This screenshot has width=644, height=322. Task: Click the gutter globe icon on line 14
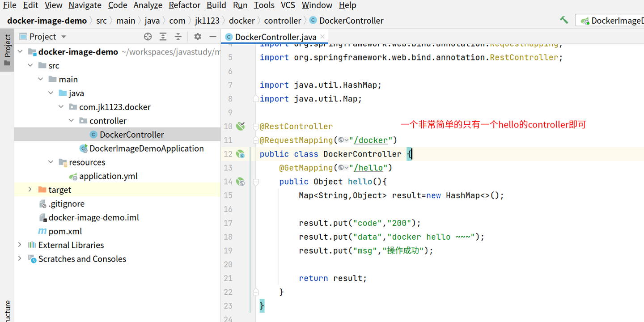coord(241,182)
